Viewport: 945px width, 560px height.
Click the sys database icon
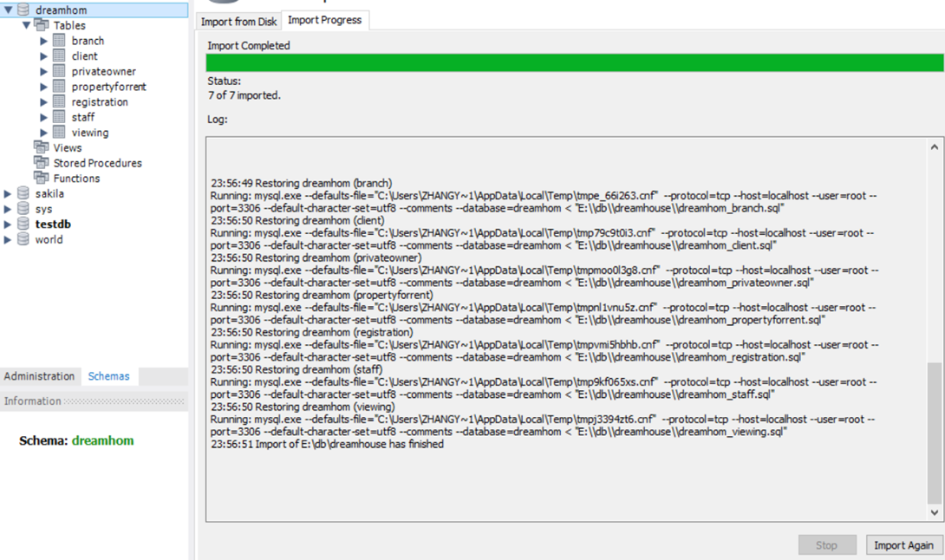[x=23, y=209]
